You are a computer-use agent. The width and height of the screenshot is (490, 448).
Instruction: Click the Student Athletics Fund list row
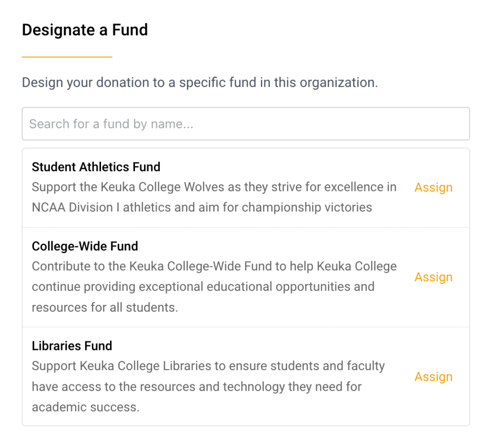coord(215,187)
